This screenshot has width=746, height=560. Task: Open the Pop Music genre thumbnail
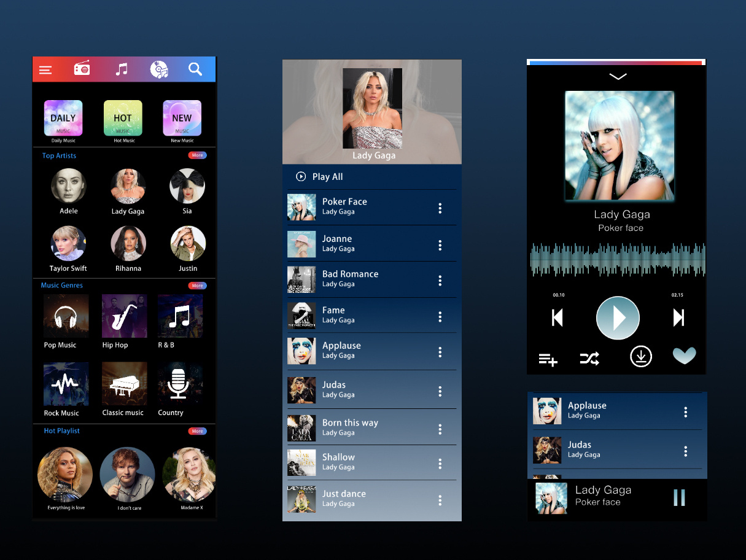tap(66, 316)
